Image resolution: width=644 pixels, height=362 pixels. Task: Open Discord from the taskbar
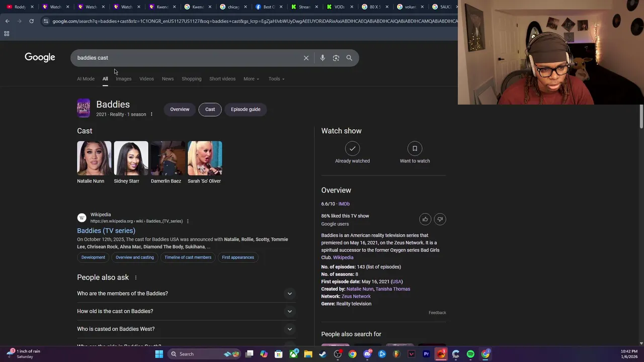pos(367,354)
